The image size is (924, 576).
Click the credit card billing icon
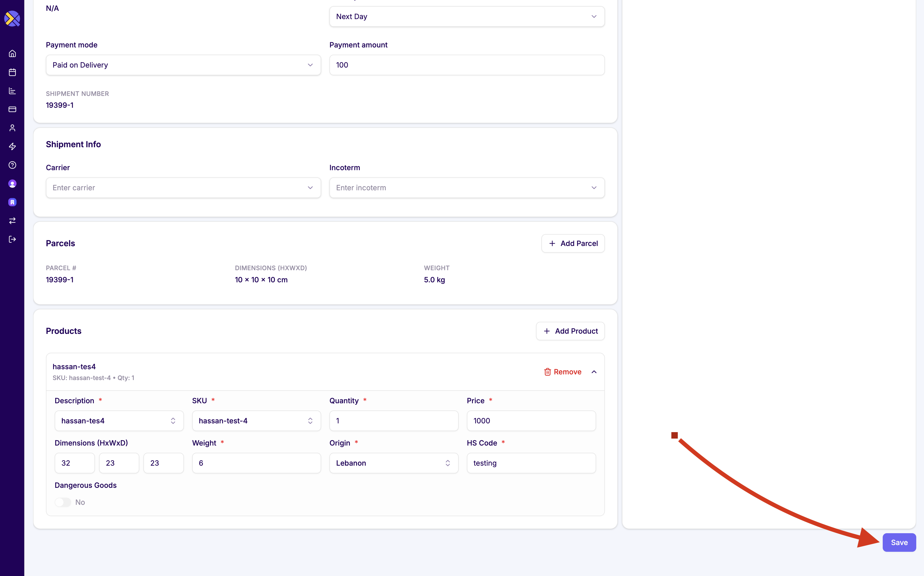point(12,109)
